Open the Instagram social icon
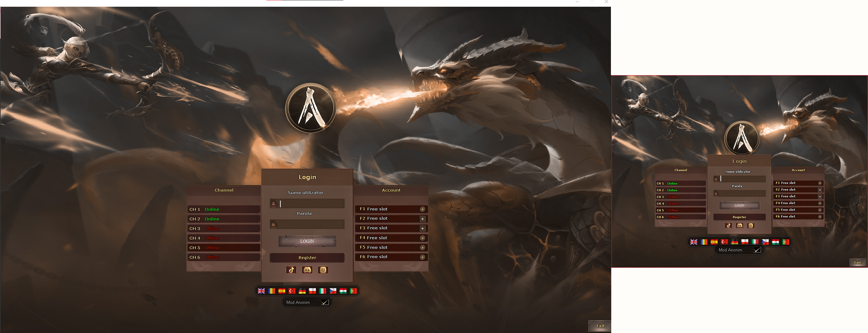 click(x=323, y=270)
